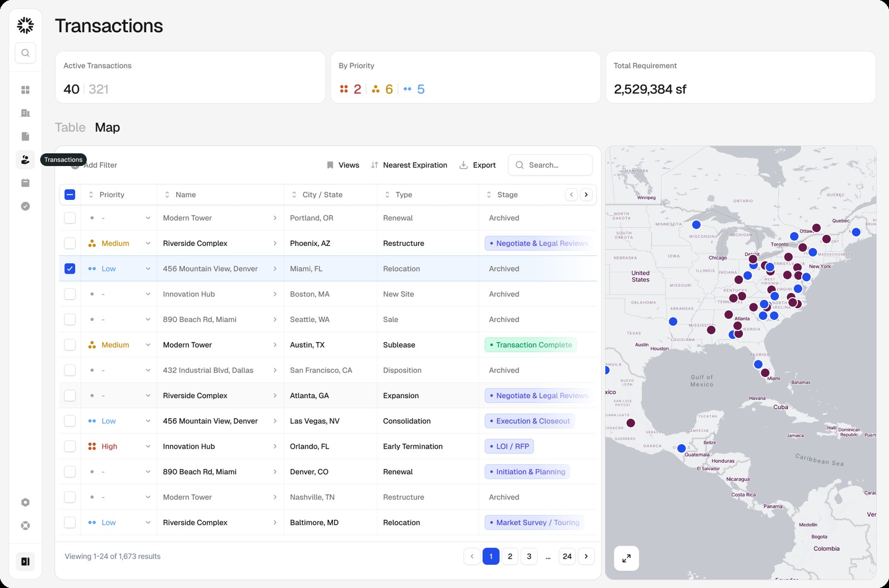Click the maroon map pin in southern Mexico

coord(631,423)
